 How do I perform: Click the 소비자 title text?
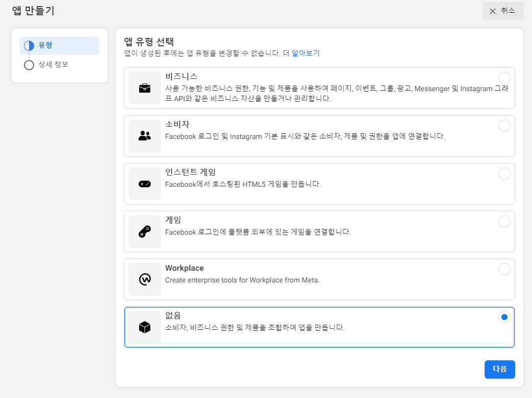pyautogui.click(x=177, y=124)
